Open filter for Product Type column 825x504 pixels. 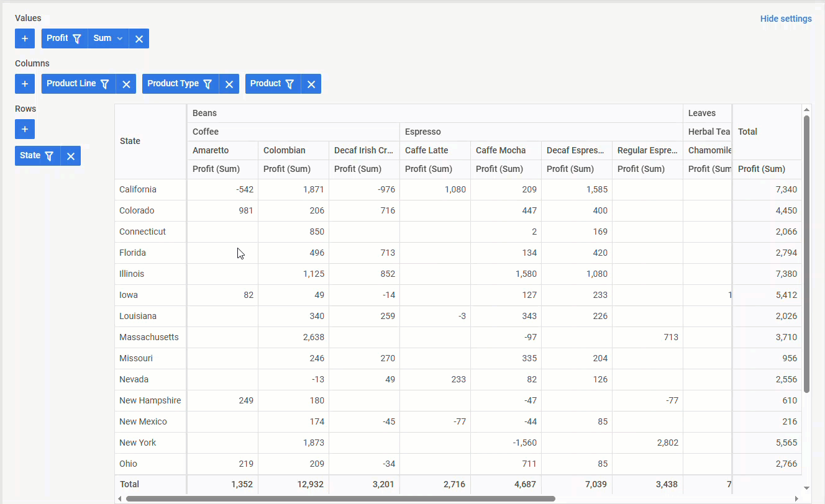(207, 84)
